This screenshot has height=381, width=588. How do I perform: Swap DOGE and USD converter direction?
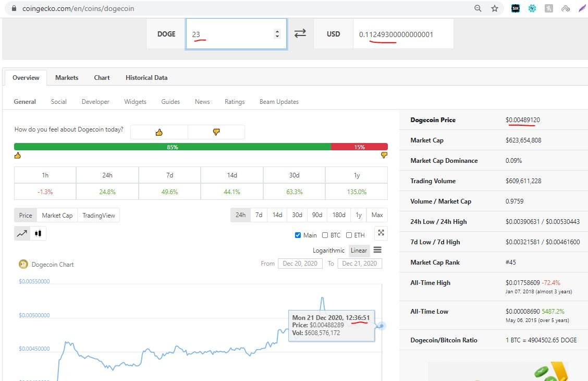(300, 34)
